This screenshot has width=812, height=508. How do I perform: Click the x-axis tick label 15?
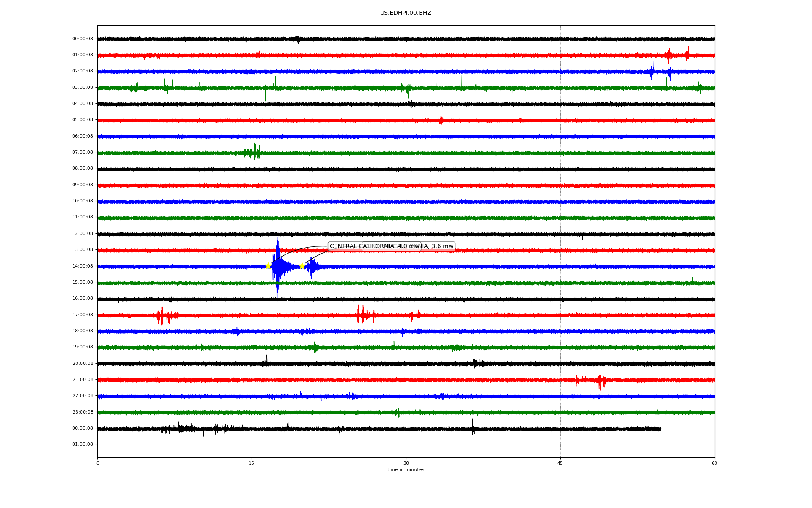[252, 463]
